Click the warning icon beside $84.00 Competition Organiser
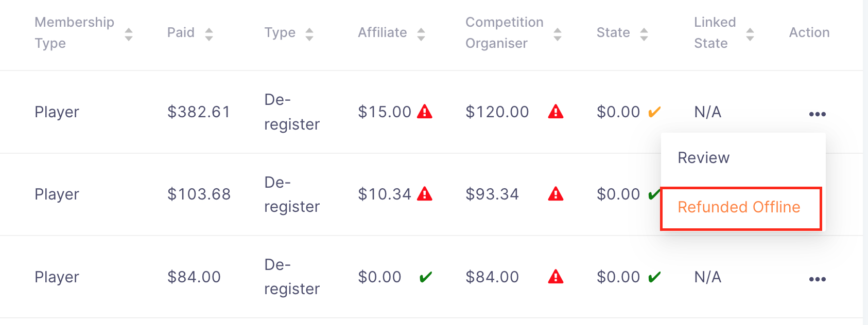The image size is (868, 325). tap(555, 277)
